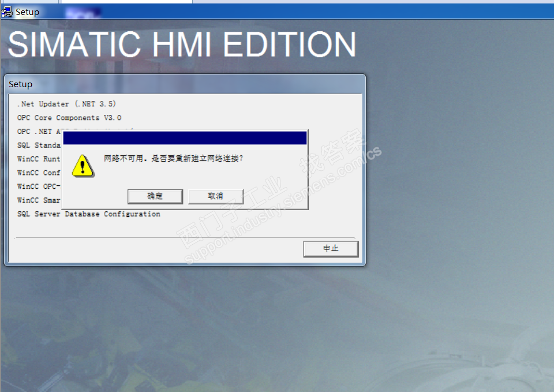
Task: Click the 取消 button in the network dialog
Action: (x=216, y=196)
